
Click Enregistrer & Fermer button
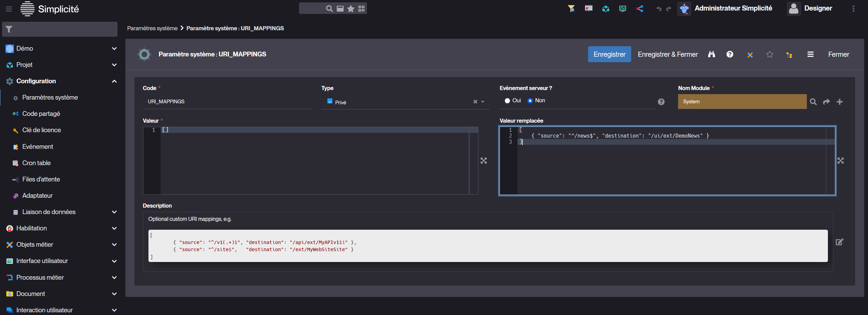[668, 54]
